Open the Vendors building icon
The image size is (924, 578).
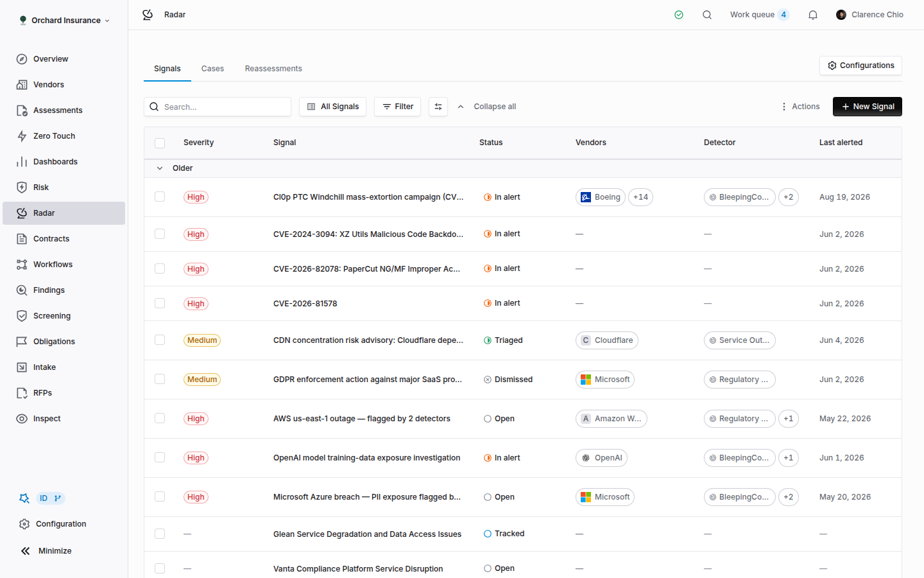22,85
